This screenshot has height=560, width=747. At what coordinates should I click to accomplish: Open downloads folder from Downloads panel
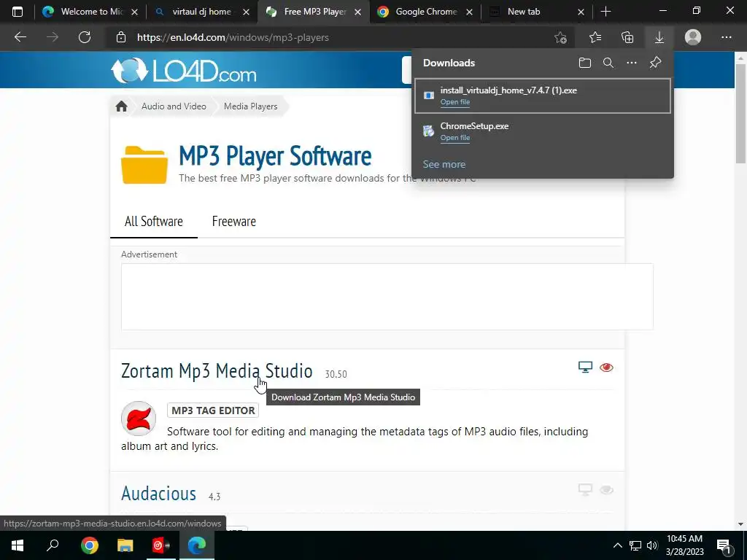click(x=585, y=63)
